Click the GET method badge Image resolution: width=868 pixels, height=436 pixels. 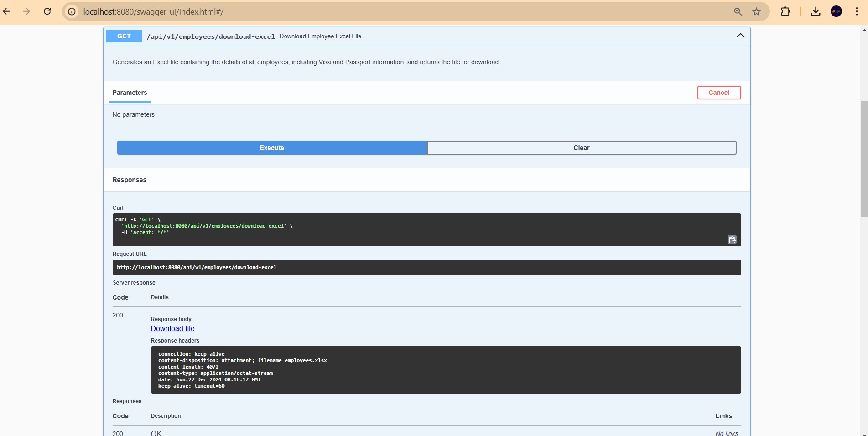click(124, 36)
